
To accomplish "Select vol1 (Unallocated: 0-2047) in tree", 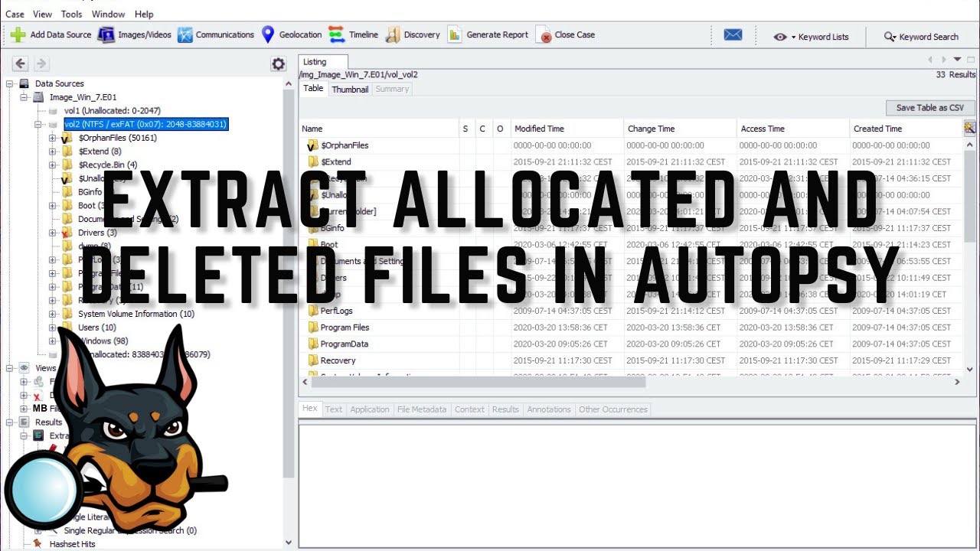I will pos(113,111).
